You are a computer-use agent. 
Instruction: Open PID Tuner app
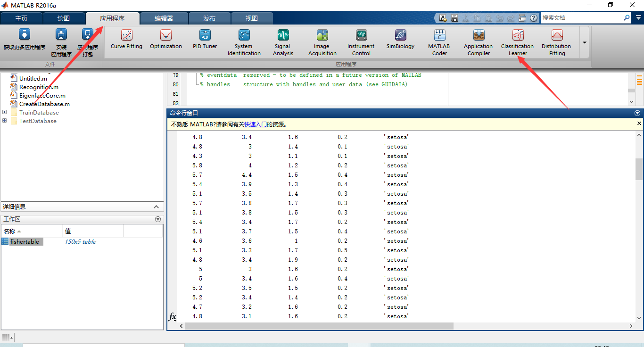coord(205,40)
